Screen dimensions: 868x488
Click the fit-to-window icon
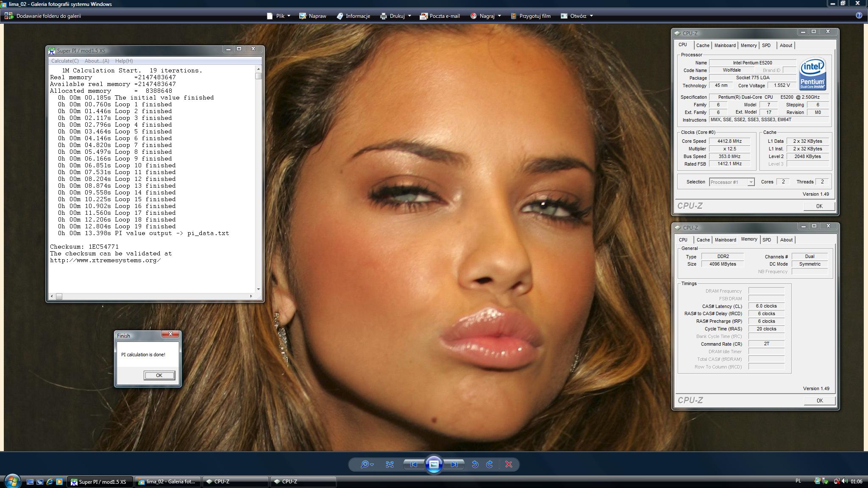(389, 464)
